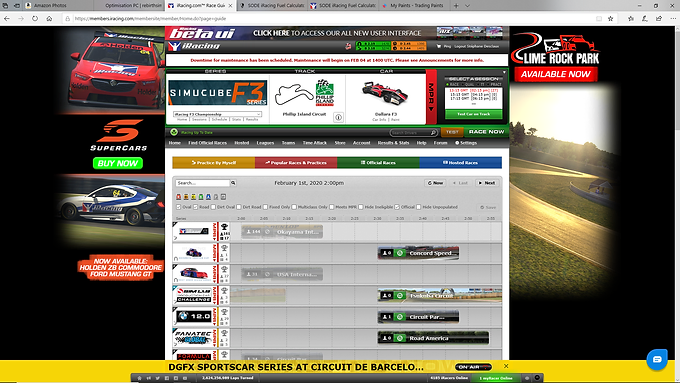Screen dimensions: 680x383
Task: Open the iRacing F3 Championship series dropdown
Action: (x=217, y=114)
